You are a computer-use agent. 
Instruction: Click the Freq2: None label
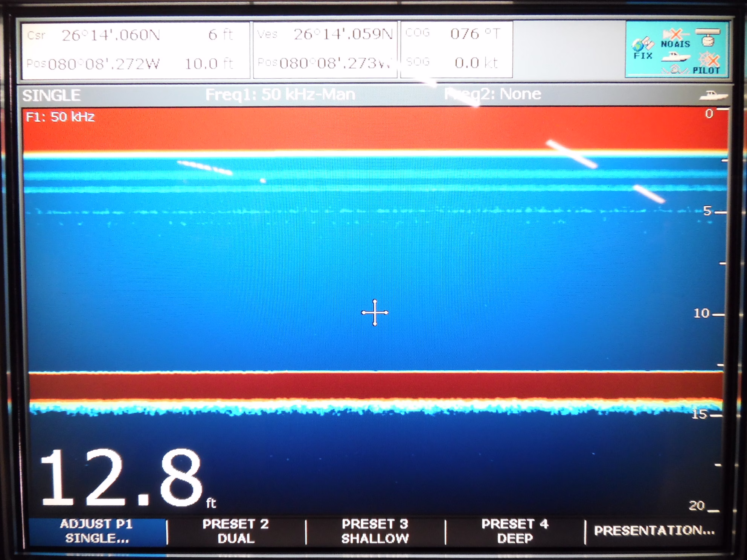[492, 94]
